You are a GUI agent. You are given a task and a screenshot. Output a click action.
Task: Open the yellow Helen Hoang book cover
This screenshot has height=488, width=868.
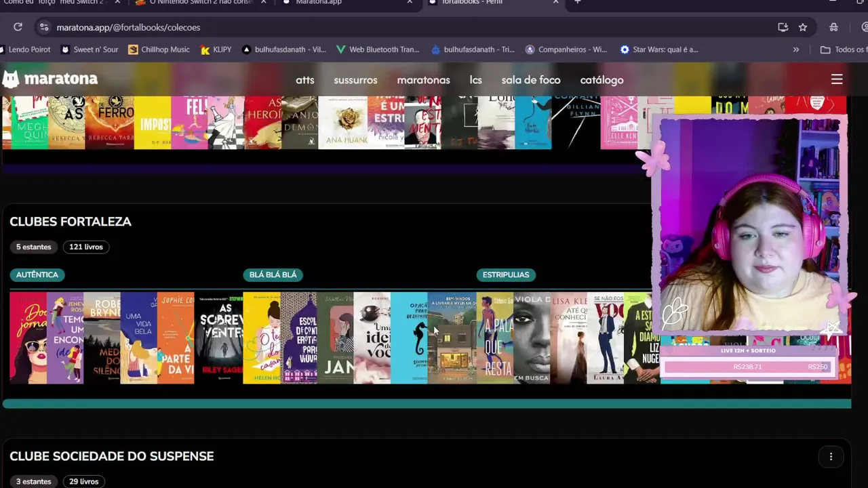pyautogui.click(x=262, y=338)
